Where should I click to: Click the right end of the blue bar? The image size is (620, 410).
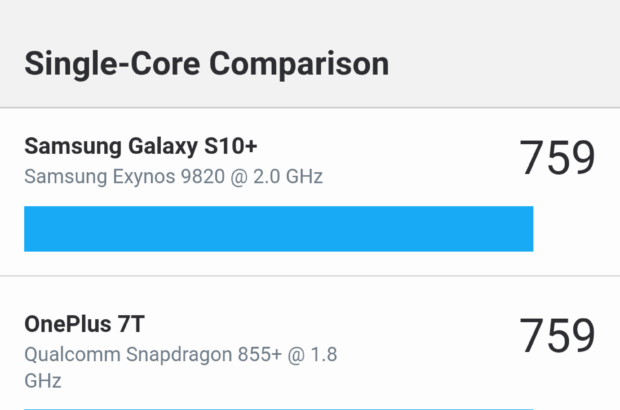point(526,229)
